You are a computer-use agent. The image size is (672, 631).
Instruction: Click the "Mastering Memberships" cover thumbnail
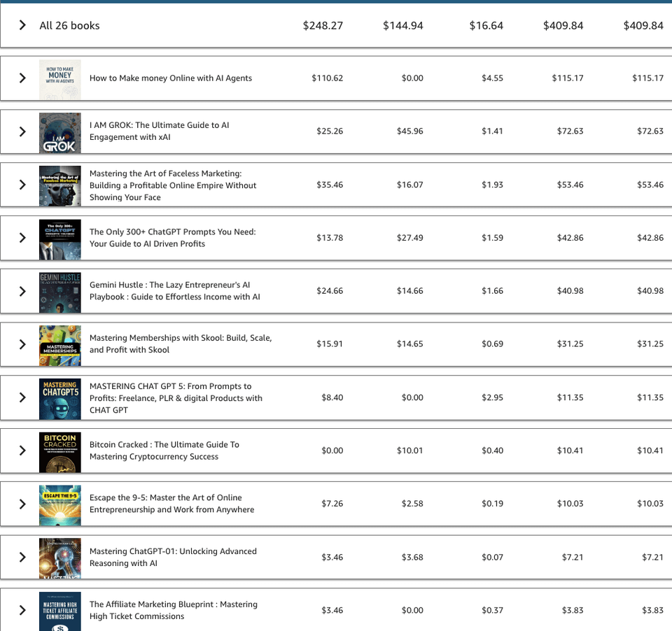click(59, 344)
